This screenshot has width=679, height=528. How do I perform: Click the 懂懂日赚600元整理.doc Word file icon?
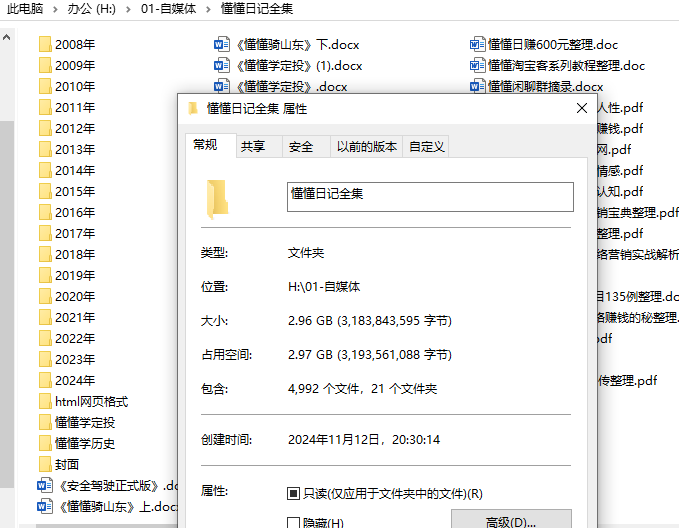(x=477, y=44)
